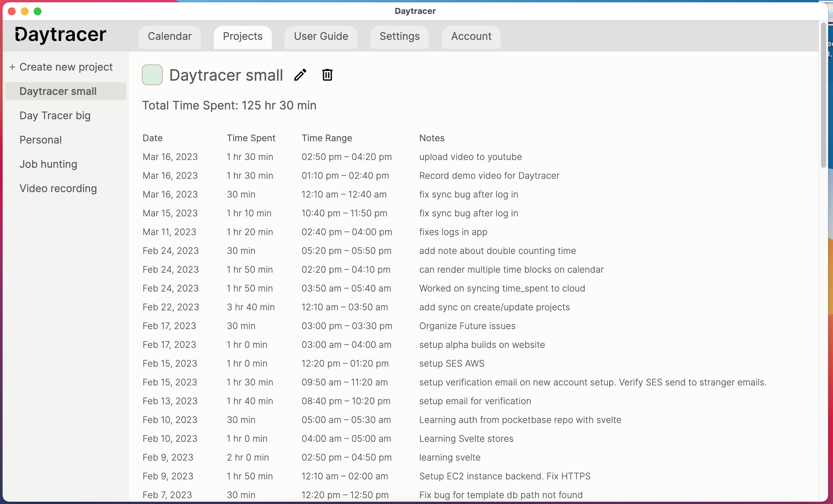Click the note 'upload video to youtube'
833x504 pixels.
[x=470, y=157]
